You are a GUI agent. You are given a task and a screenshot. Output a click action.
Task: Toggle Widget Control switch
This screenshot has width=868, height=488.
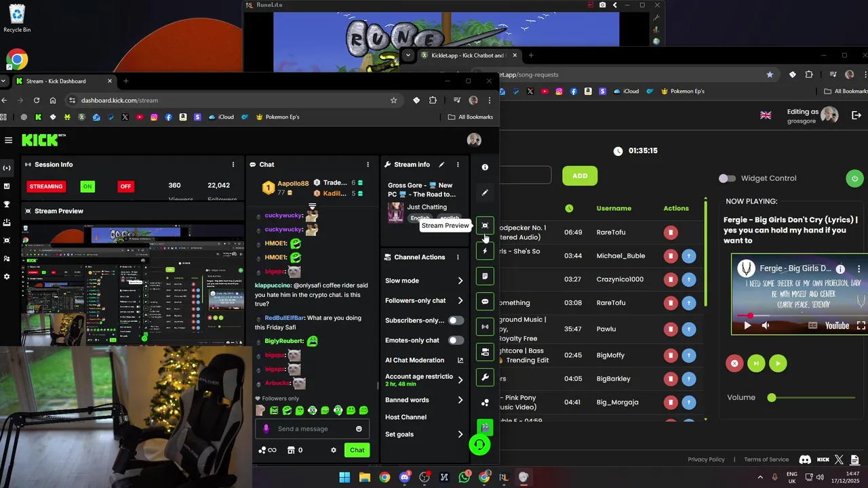727,178
